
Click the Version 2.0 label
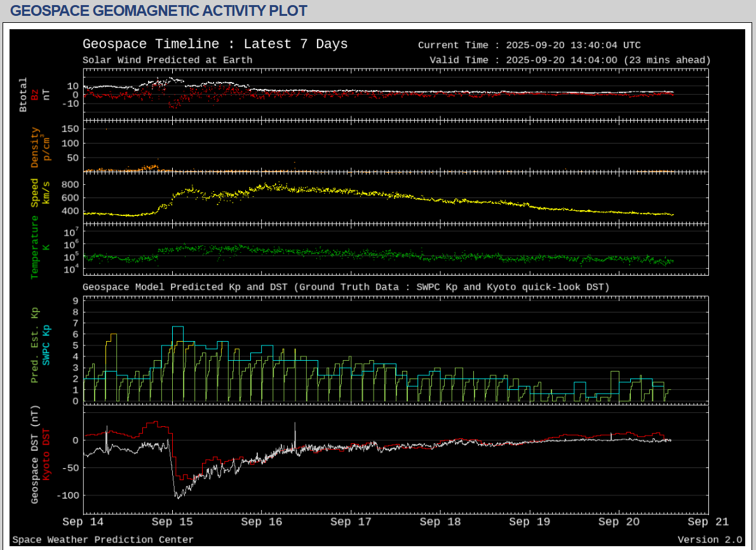point(710,540)
